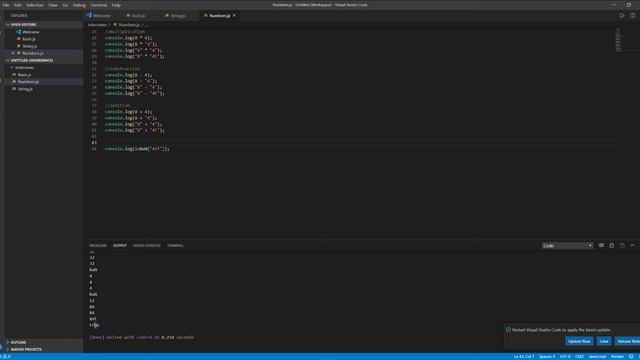Open the Terminal menu
The image size is (640, 360).
[x=99, y=5]
